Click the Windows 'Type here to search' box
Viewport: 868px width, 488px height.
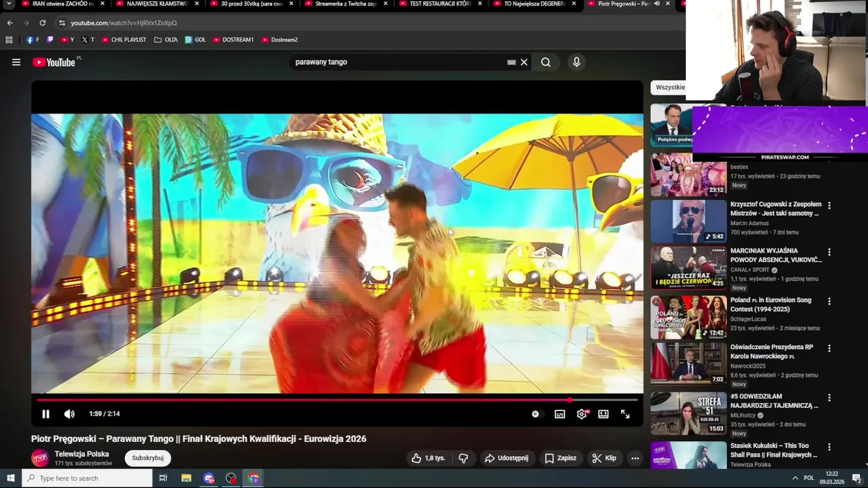[x=87, y=479]
